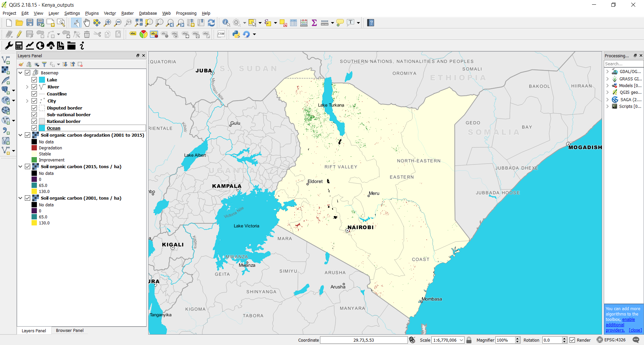Click the [close] link in toolbox tip
The height and width of the screenshot is (345, 644).
635,330
